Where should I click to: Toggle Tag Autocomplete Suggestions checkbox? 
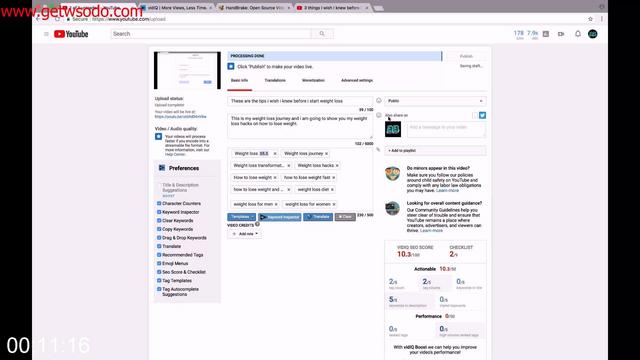pyautogui.click(x=159, y=289)
